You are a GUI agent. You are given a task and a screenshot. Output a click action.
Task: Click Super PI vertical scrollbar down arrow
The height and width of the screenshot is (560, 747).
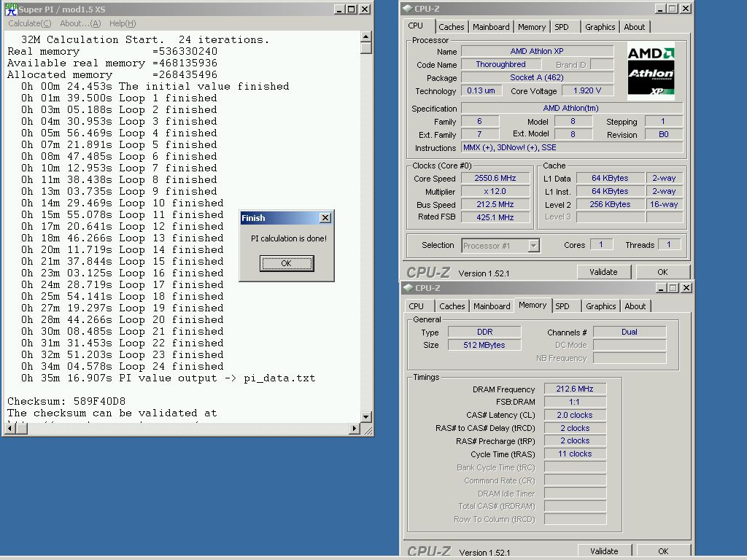[366, 416]
